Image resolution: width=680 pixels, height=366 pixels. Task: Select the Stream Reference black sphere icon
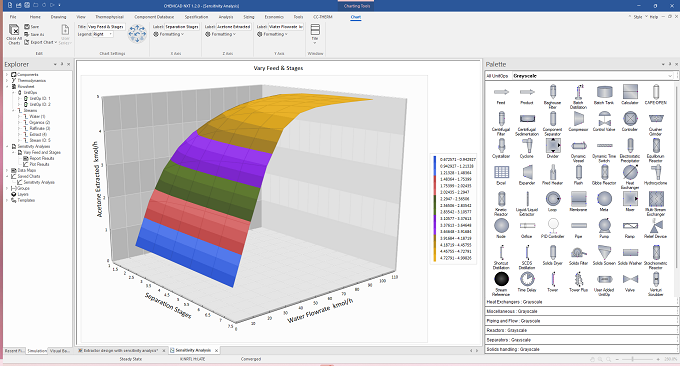click(x=501, y=279)
